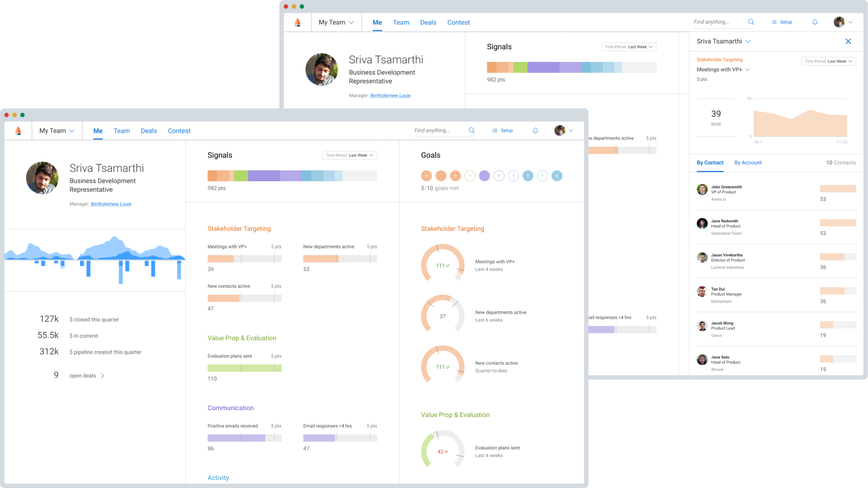Select By Contact tab
This screenshot has width=868, height=488.
[x=710, y=163]
